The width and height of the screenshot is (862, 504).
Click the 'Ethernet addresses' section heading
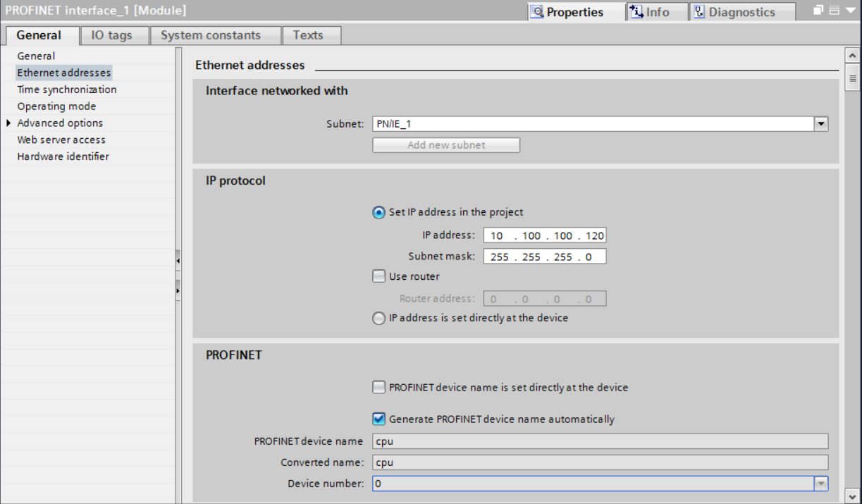[x=250, y=65]
